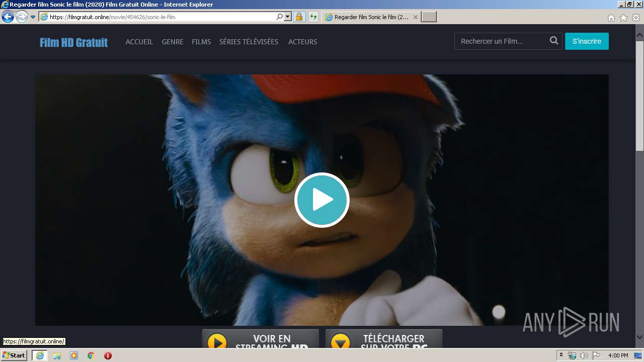The width and height of the screenshot is (644, 362).
Task: Expand the address bar autocomplete dropdown
Action: tap(288, 17)
